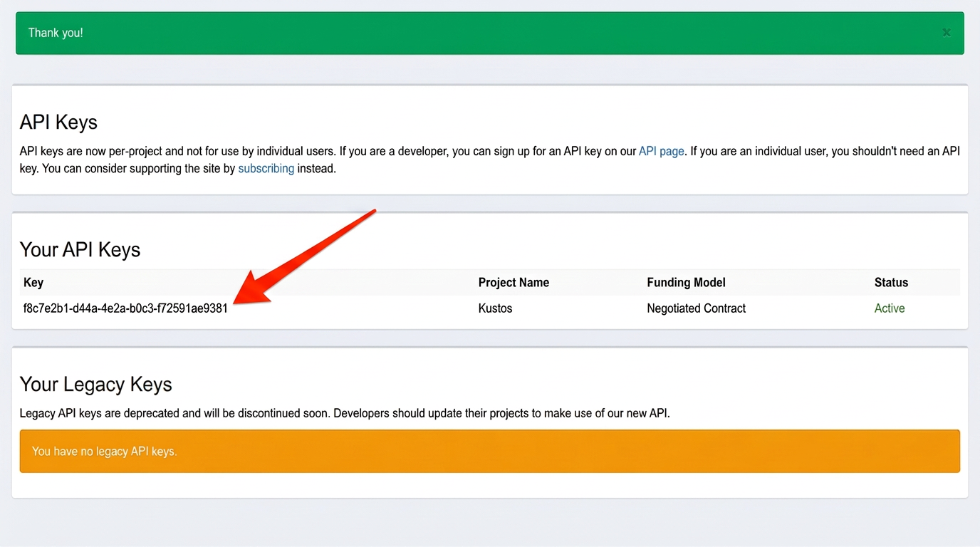Dismiss the Thank you alert banner
Viewport: 980px width, 547px height.
[x=947, y=33]
